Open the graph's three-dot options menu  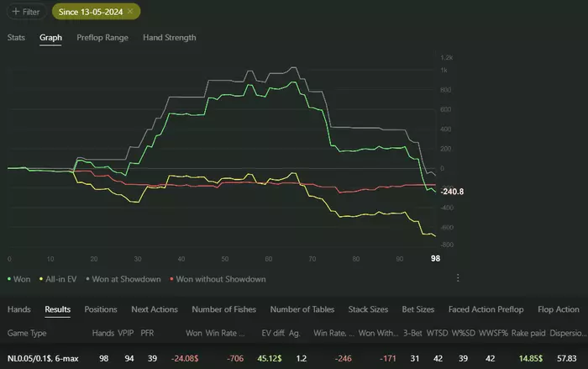pyautogui.click(x=458, y=278)
